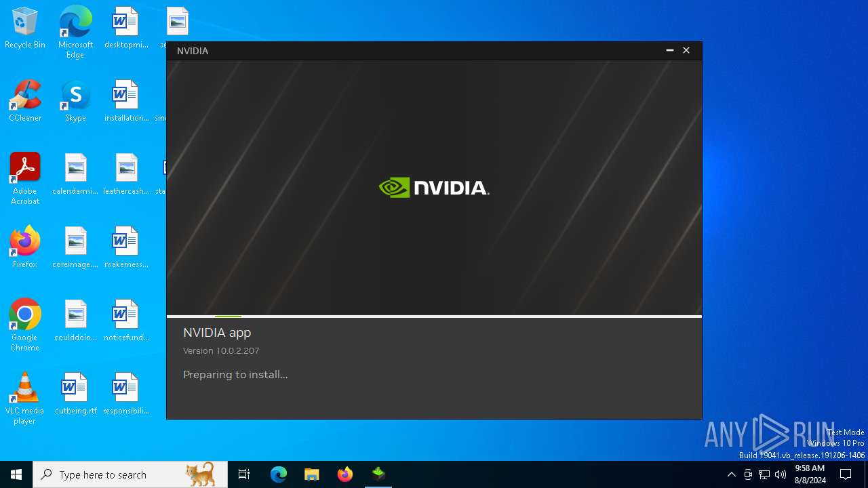Screen dimensions: 868x488
Task: Click the Windows Start button
Action: [16, 474]
